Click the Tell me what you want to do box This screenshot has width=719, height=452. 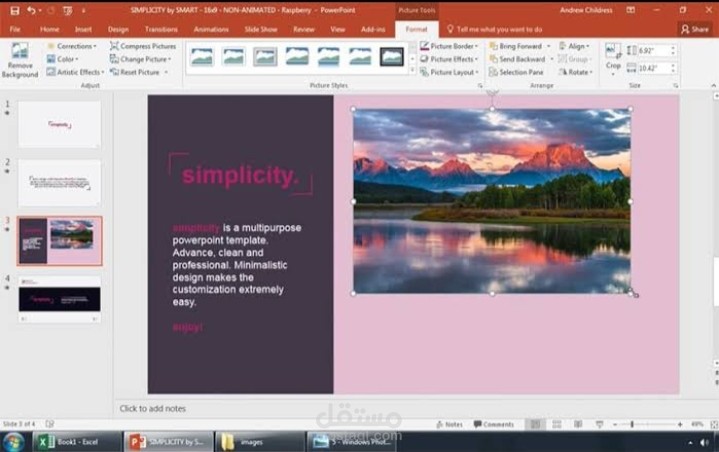pyautogui.click(x=495, y=29)
